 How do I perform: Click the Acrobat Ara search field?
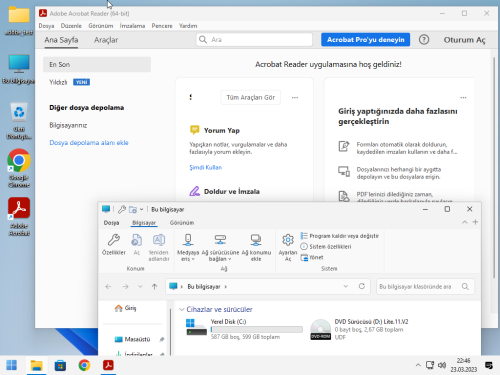[254, 39]
